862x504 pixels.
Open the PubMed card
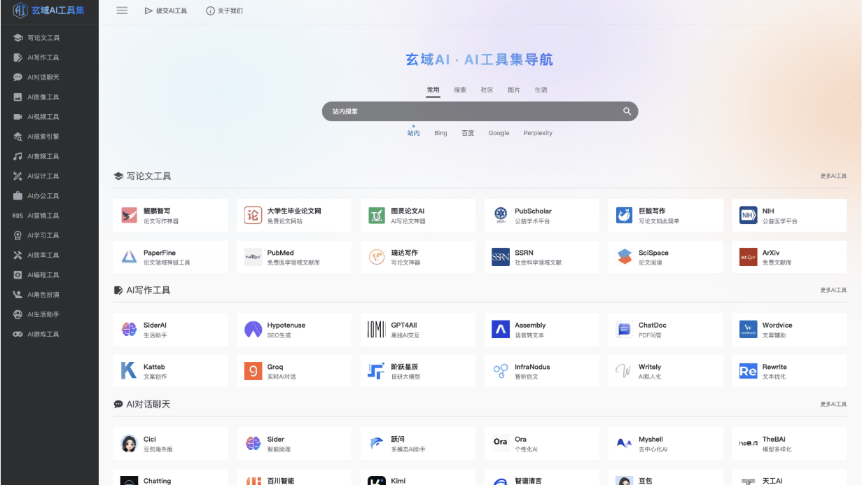tap(294, 257)
